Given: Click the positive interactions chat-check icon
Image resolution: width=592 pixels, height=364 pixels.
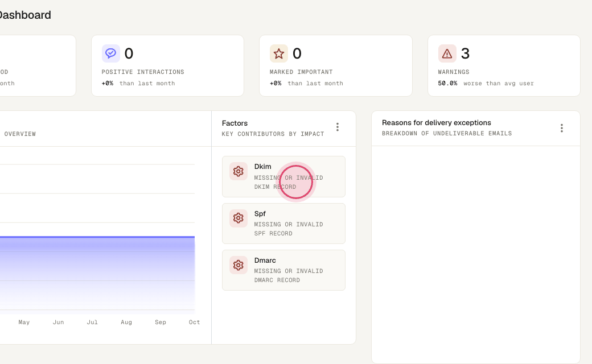Looking at the screenshot, I should pyautogui.click(x=110, y=53).
